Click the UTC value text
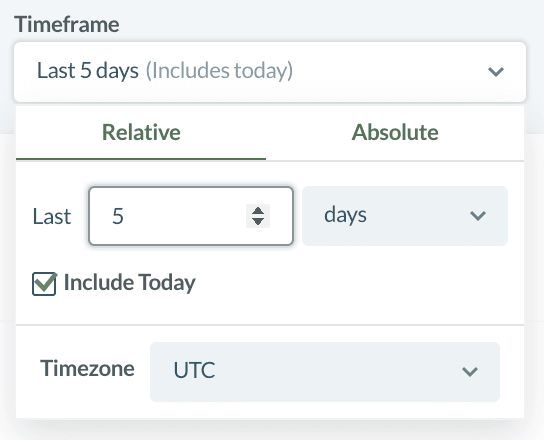This screenshot has height=440, width=544. coord(194,370)
